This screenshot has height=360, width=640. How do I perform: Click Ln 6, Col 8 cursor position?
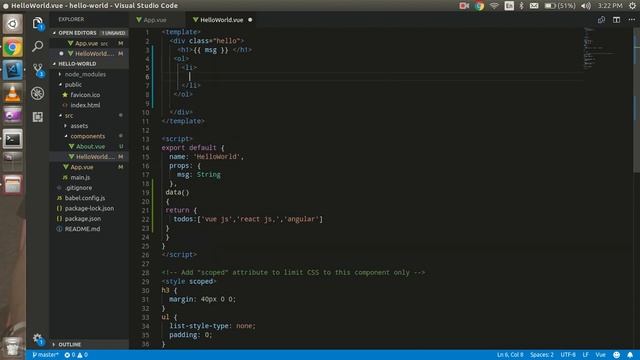click(x=510, y=355)
